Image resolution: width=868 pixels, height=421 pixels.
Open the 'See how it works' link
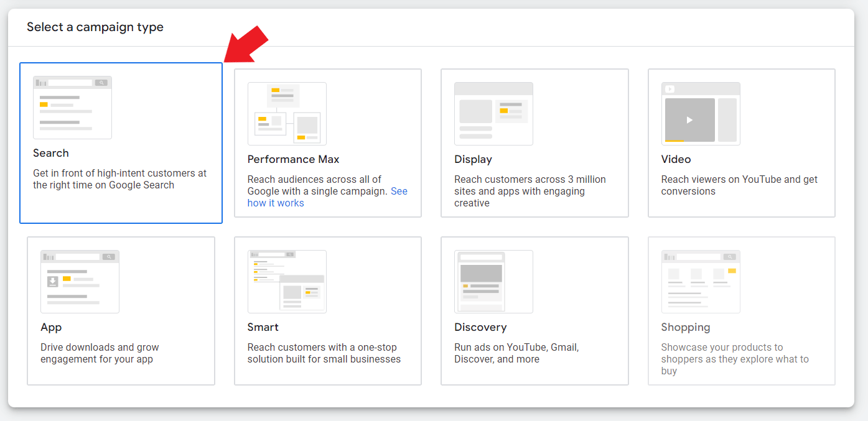pyautogui.click(x=276, y=203)
